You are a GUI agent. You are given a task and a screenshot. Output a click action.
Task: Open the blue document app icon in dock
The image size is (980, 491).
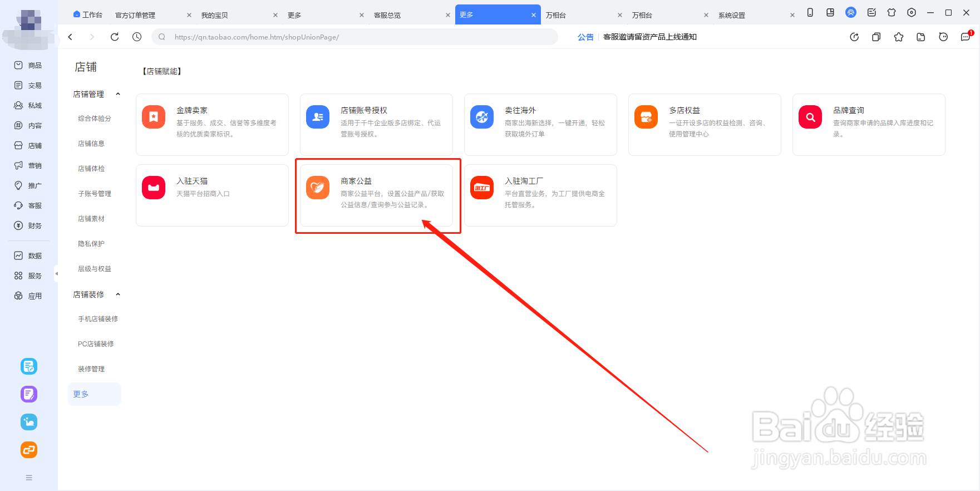pos(29,366)
